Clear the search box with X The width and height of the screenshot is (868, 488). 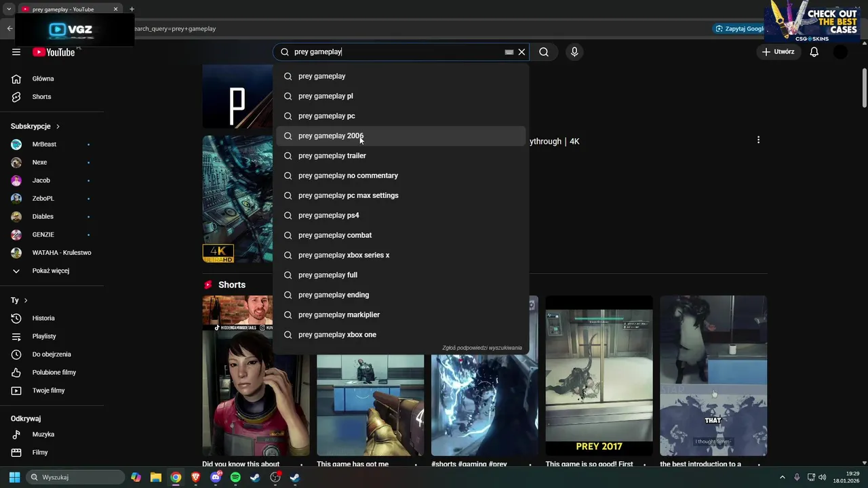[x=521, y=52]
